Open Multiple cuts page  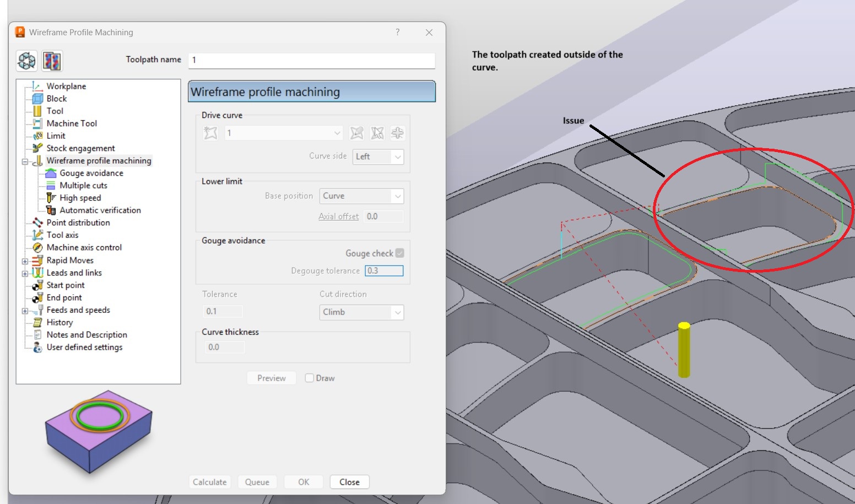tap(83, 186)
